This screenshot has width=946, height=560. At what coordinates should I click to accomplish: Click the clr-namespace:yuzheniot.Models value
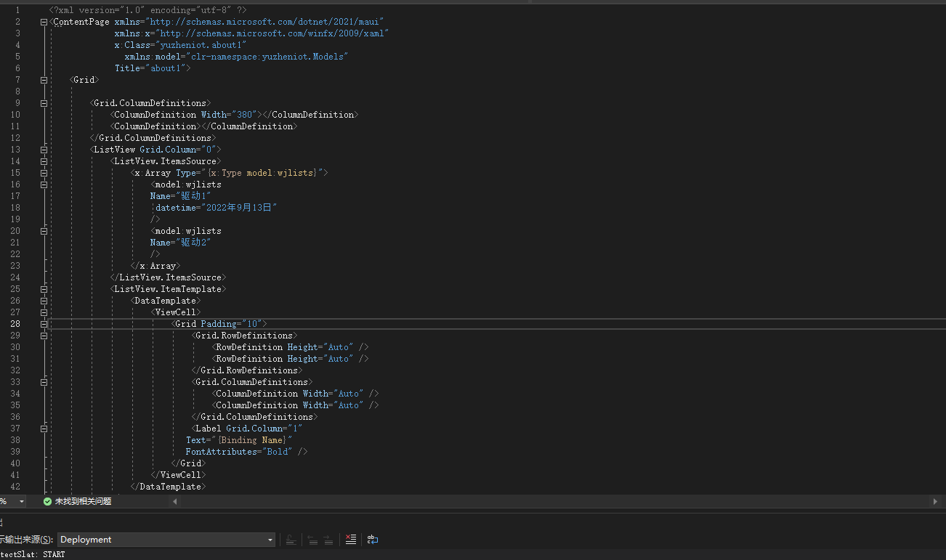coord(267,57)
